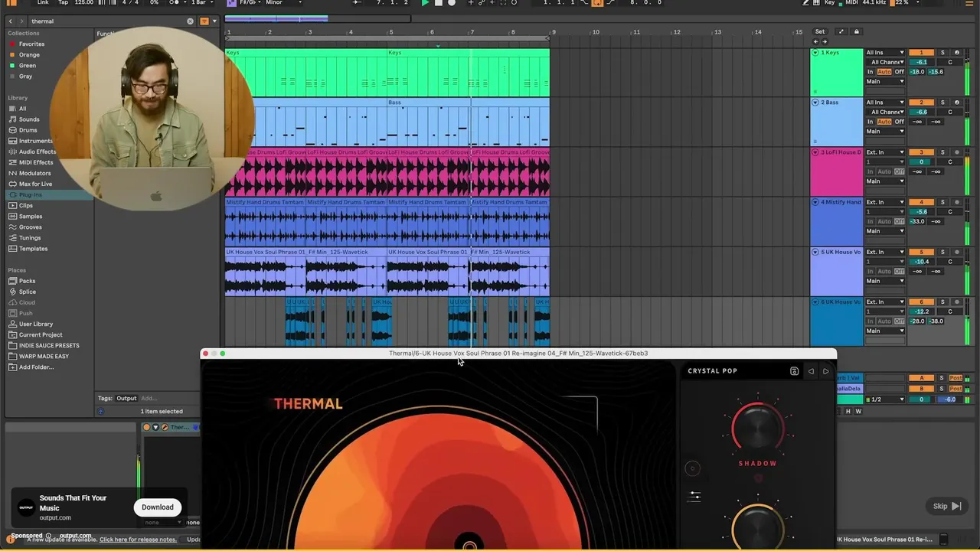Fold the 1 Keys track
980x551 pixels.
815,53
